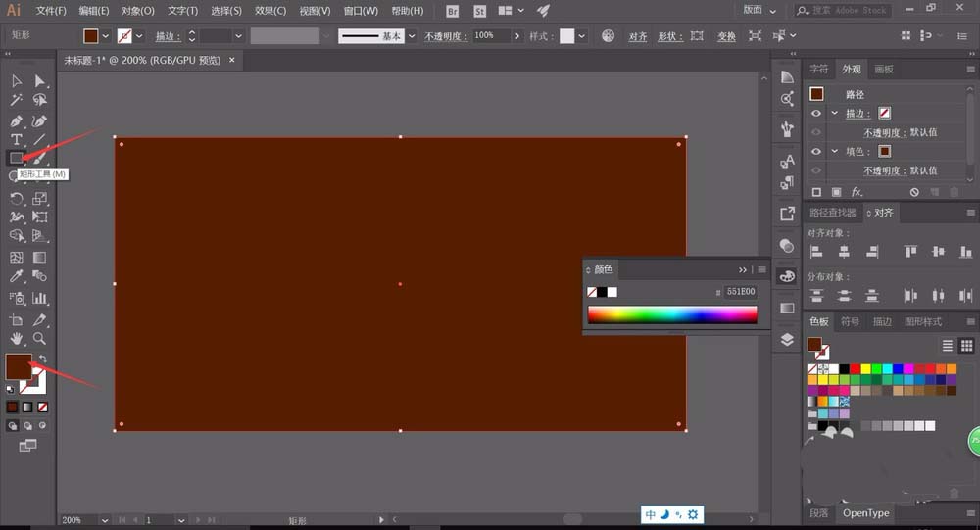Select the Type tool

[x=17, y=139]
